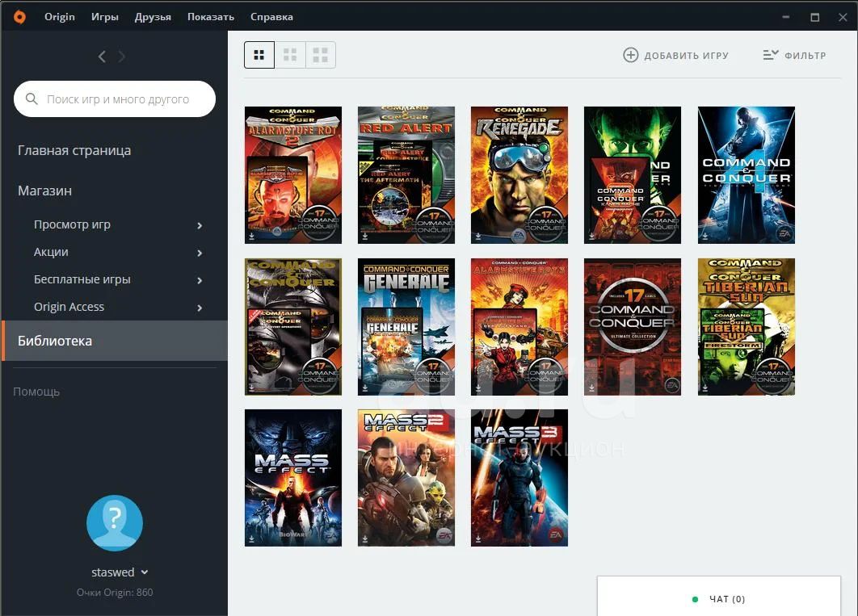858x616 pixels.
Task: Open the first Mass Effect tile
Action: click(x=292, y=478)
